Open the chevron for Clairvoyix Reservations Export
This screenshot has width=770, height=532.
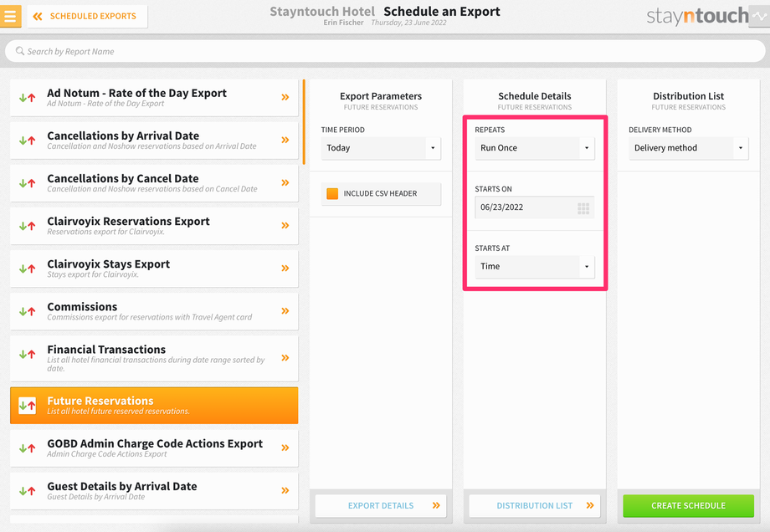[x=285, y=225]
